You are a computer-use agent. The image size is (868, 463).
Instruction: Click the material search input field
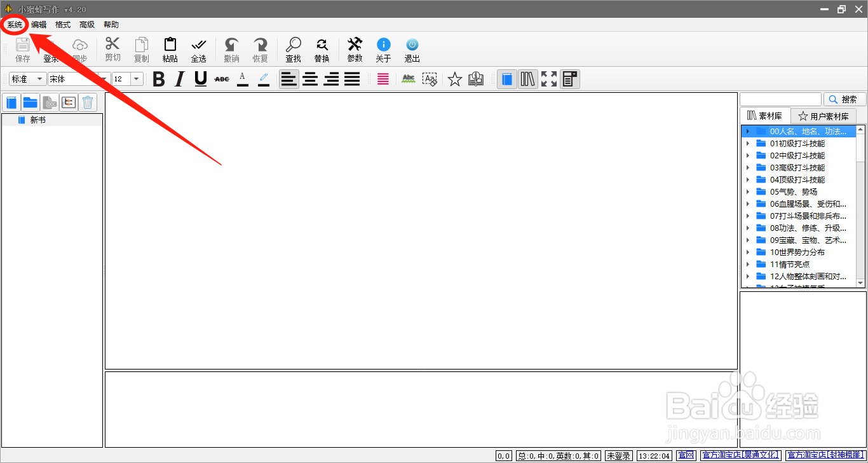(781, 99)
